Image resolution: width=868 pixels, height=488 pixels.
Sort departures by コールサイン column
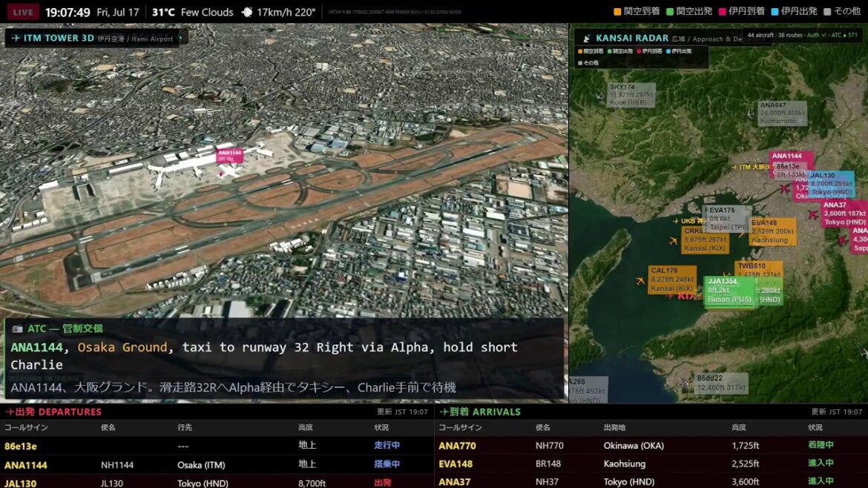coord(26,428)
